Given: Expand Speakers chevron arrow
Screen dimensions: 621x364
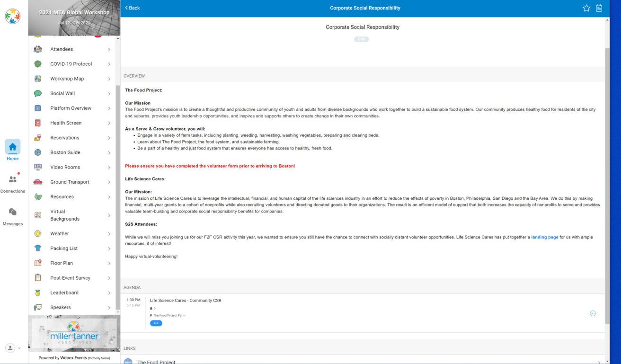Looking at the screenshot, I should point(109,308).
